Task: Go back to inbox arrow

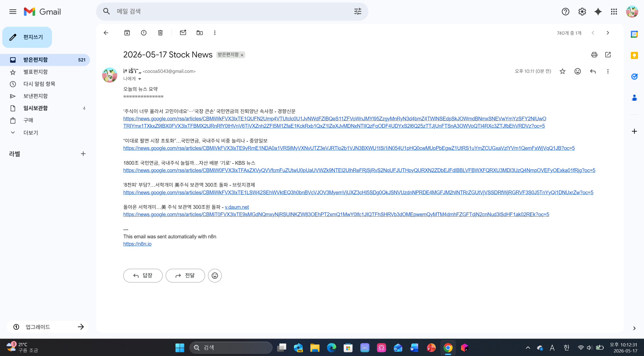Action: [106, 33]
